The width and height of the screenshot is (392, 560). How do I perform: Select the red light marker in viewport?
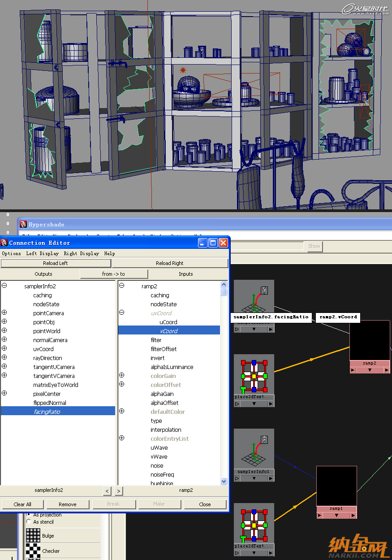tap(183, 70)
